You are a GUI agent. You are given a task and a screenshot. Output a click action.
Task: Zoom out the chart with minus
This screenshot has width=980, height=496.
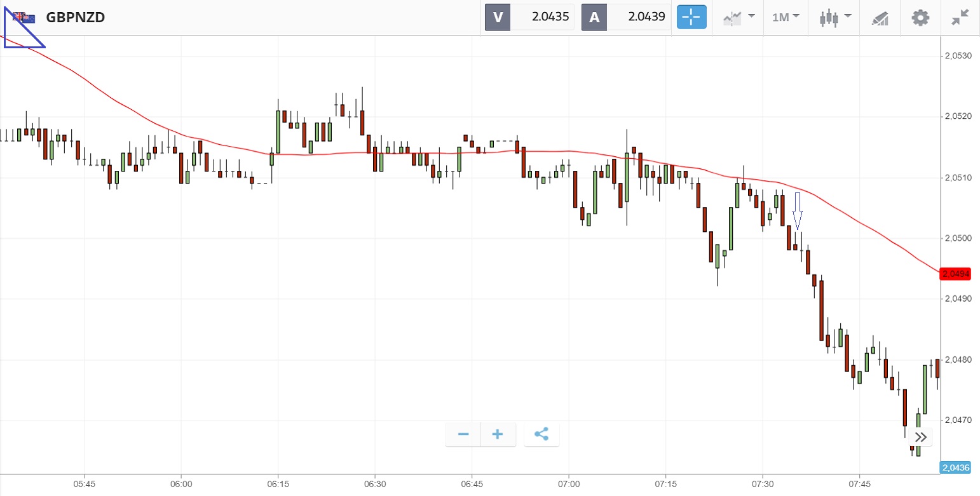coord(463,434)
